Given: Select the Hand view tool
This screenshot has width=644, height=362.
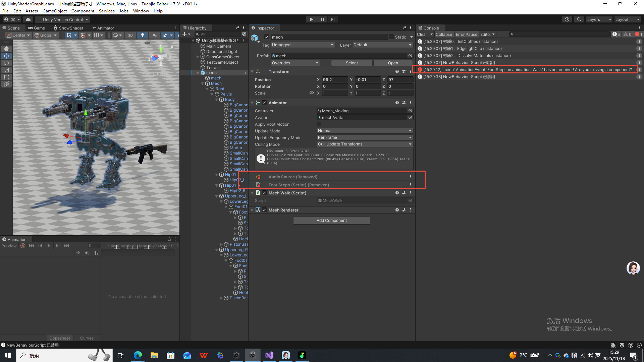Looking at the screenshot, I should pos(6,49).
